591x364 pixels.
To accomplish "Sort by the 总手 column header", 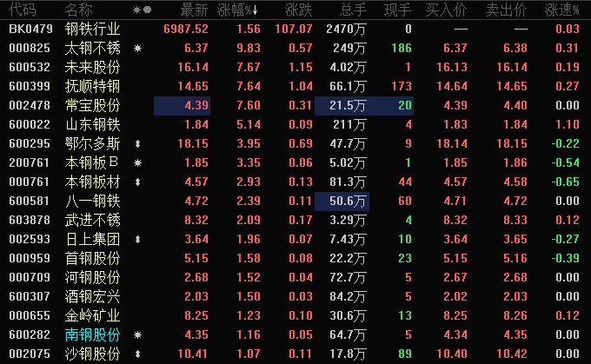I will (353, 10).
